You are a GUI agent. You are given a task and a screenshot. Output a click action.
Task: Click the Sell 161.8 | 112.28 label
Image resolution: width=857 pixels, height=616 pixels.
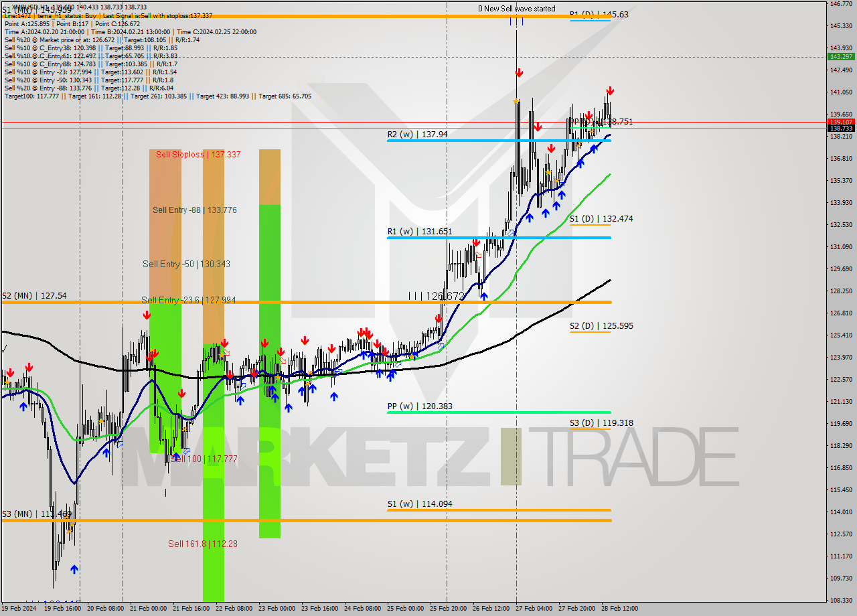pos(202,544)
